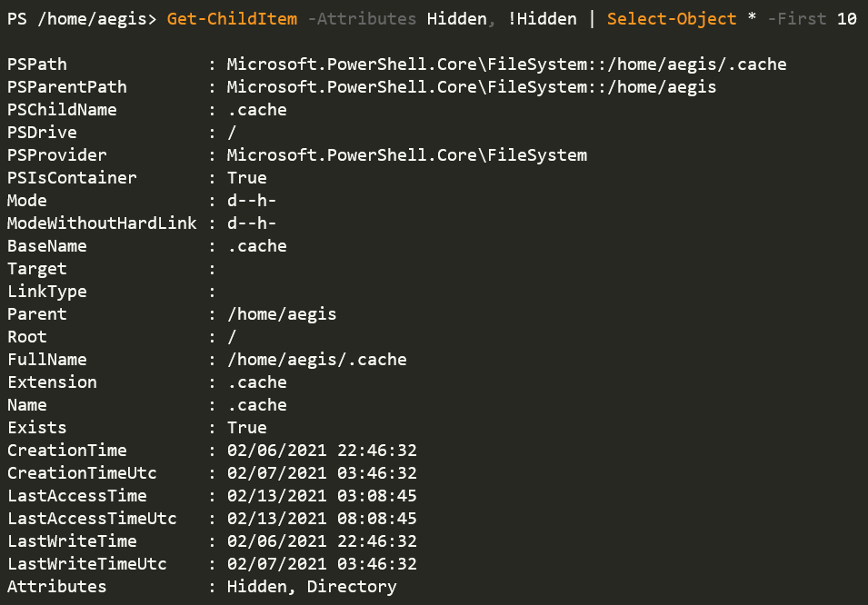Click the Mode value d--h-
Image resolution: width=868 pixels, height=605 pixels.
pyautogui.click(x=252, y=201)
